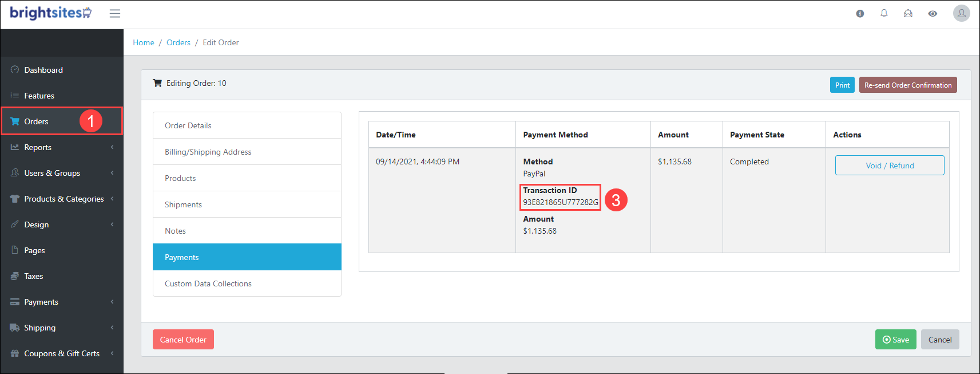Open the notifications bell
This screenshot has height=374, width=980.
coord(884,13)
